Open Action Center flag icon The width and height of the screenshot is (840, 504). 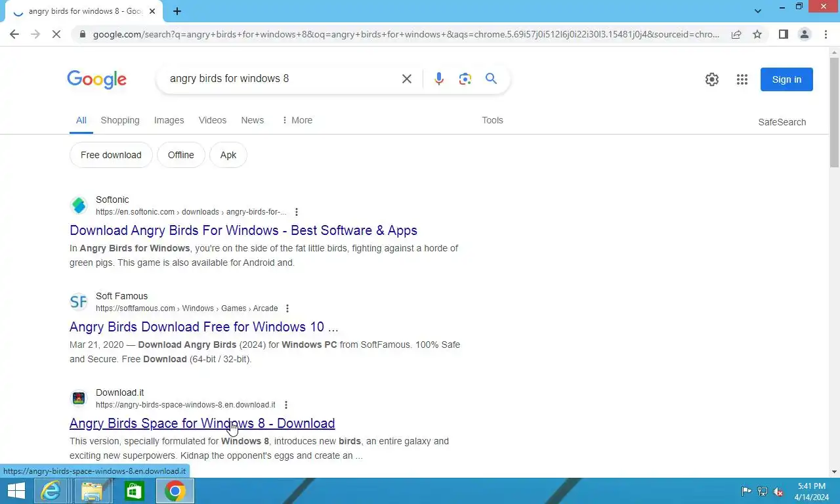click(x=747, y=491)
